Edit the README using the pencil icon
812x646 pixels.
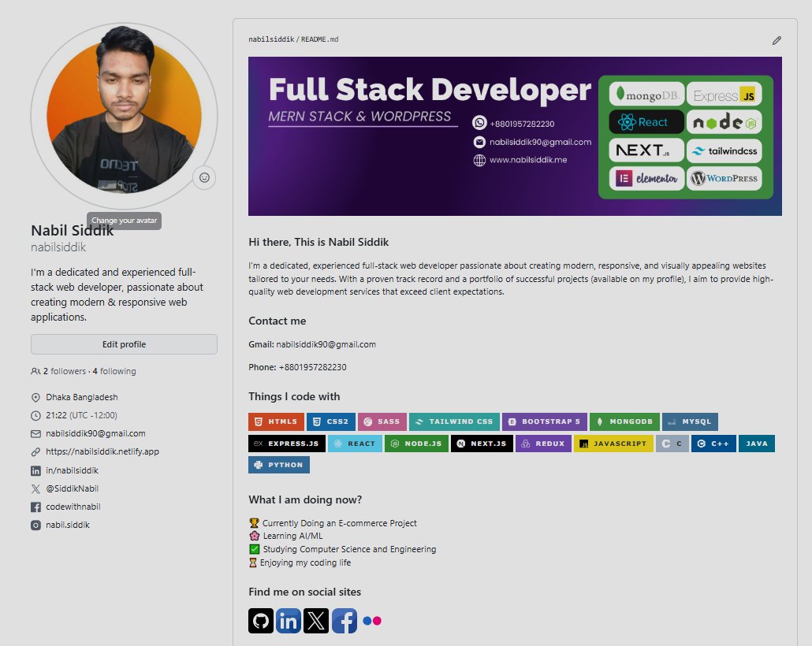tap(777, 39)
